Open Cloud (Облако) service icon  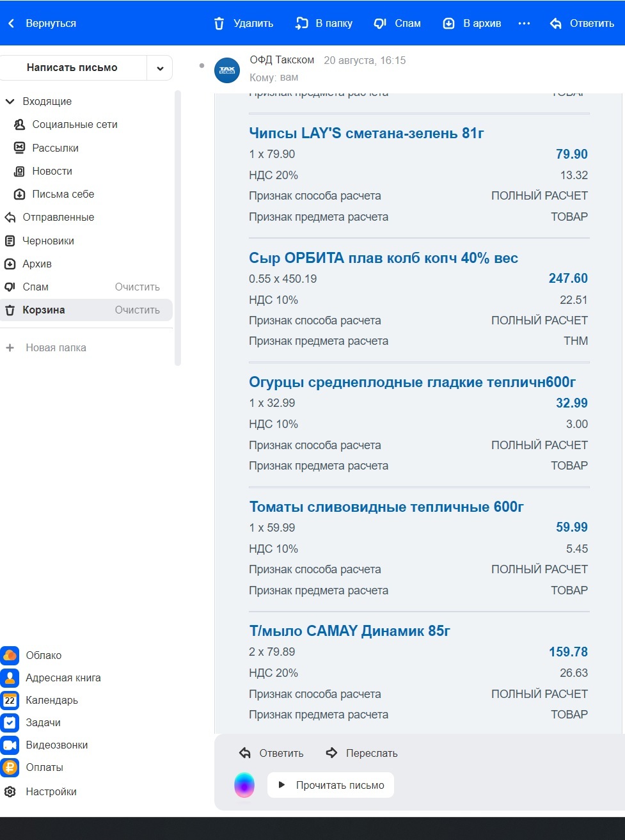tap(10, 655)
